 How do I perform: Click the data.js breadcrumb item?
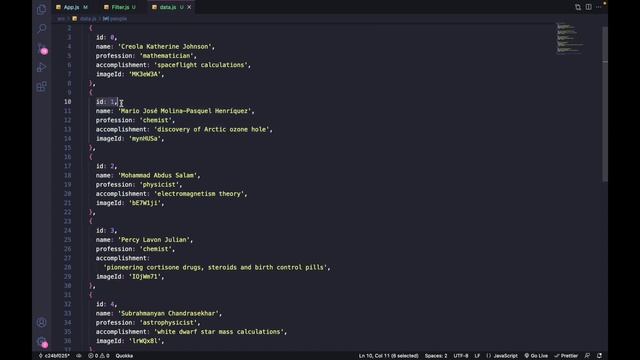(x=88, y=19)
